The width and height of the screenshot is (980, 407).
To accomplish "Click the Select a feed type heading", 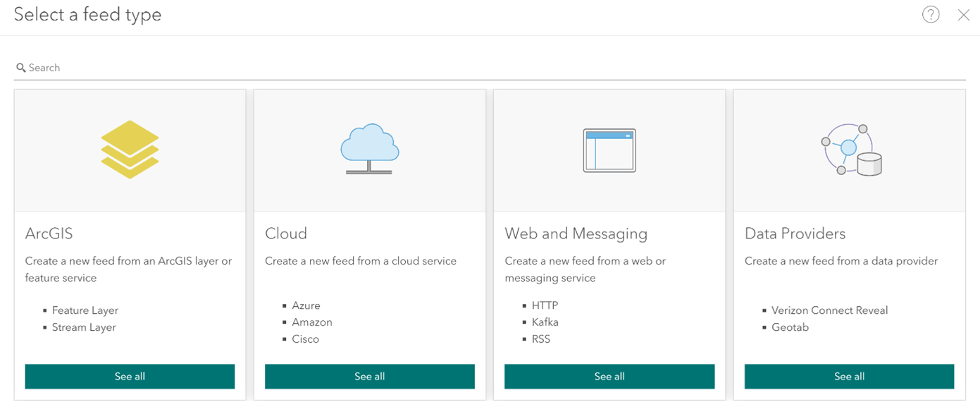I will click(x=88, y=15).
